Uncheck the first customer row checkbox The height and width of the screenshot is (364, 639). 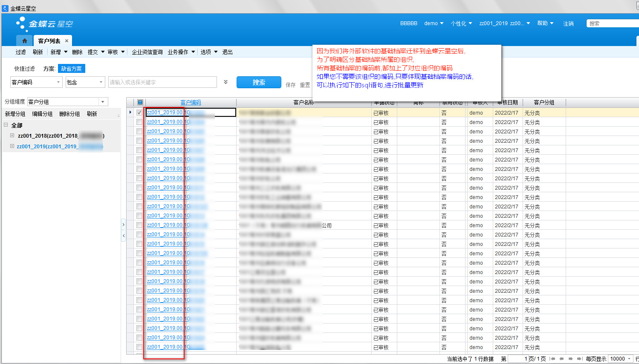pos(139,113)
